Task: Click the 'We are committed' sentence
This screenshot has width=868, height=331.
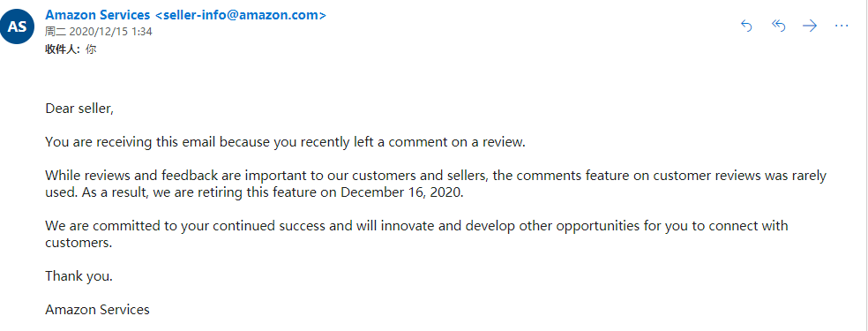Action: click(x=416, y=226)
